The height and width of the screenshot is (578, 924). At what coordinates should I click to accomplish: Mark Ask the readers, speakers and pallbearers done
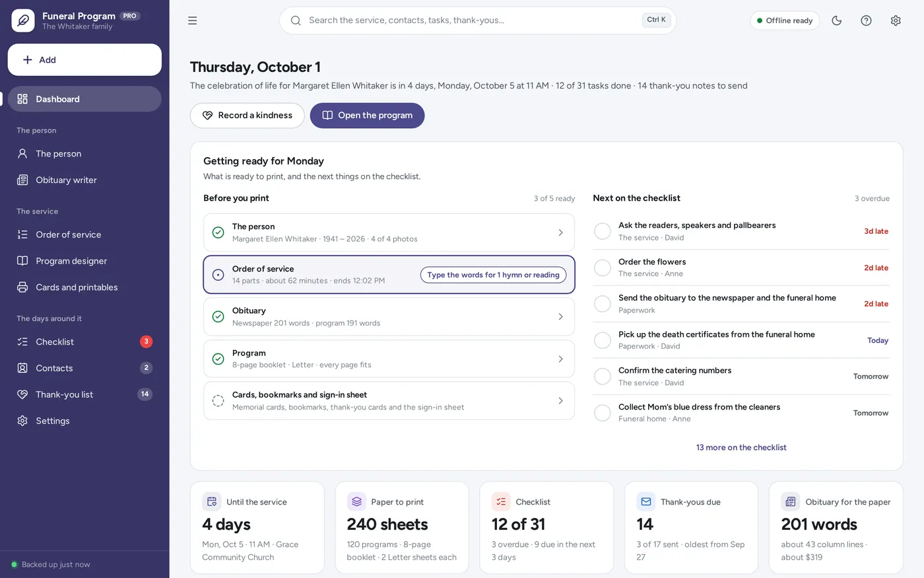(603, 231)
